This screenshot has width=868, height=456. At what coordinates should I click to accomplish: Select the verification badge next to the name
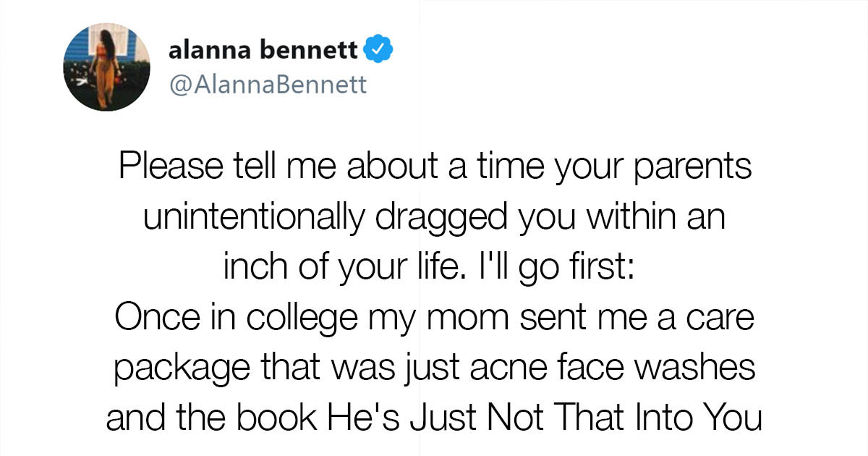click(378, 48)
